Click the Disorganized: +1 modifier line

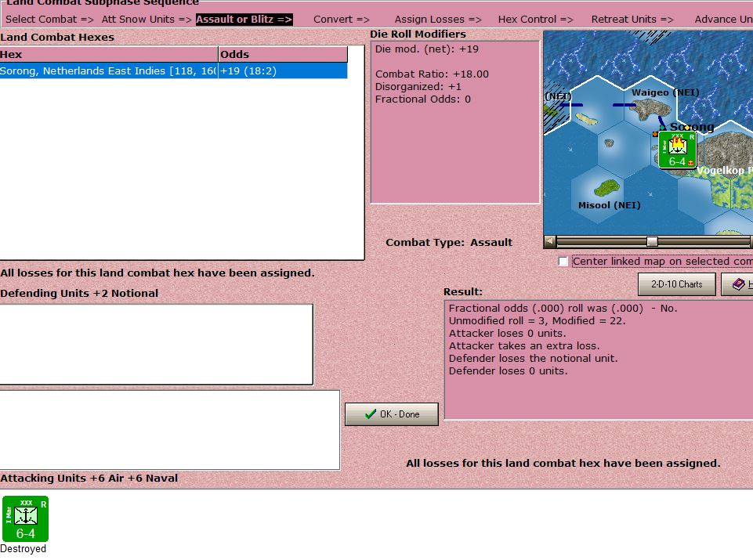click(x=418, y=86)
